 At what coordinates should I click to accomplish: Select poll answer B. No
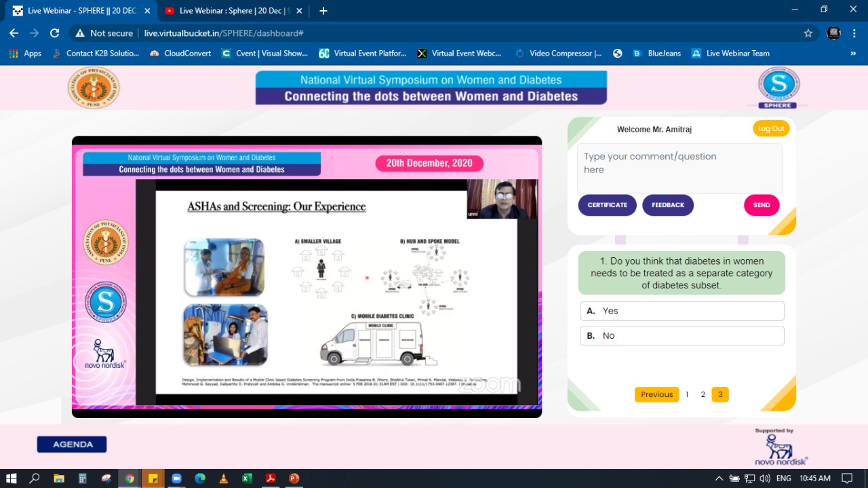click(682, 336)
